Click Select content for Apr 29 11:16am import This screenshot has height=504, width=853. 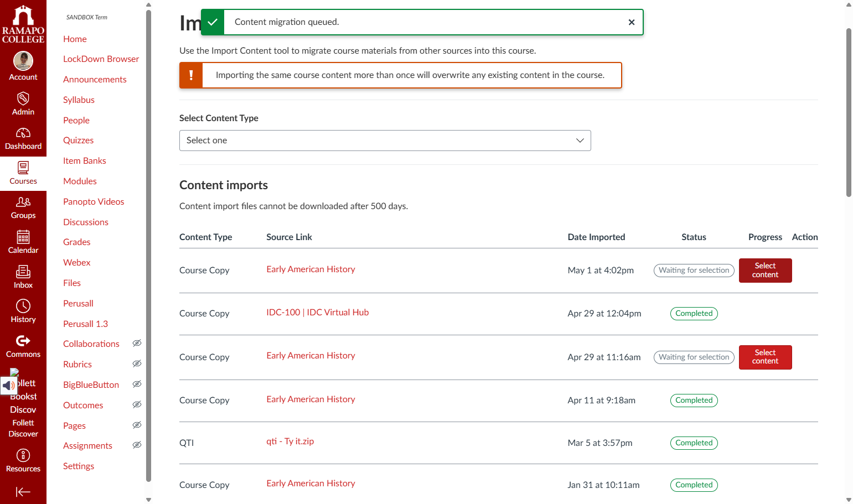click(765, 357)
